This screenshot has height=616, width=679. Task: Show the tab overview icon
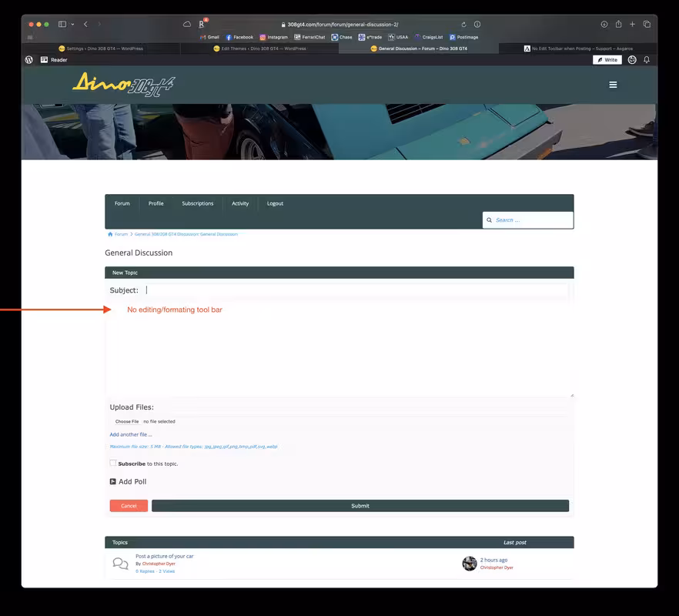[647, 25]
